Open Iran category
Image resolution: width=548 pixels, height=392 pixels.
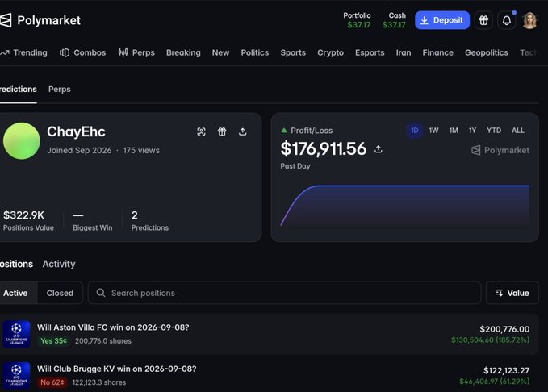point(404,52)
